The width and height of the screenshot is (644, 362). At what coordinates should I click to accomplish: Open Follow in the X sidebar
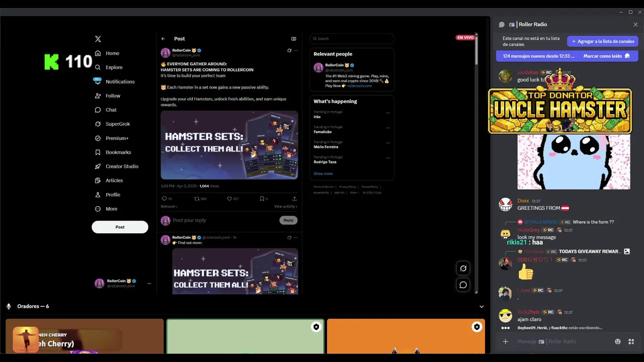(x=108, y=96)
